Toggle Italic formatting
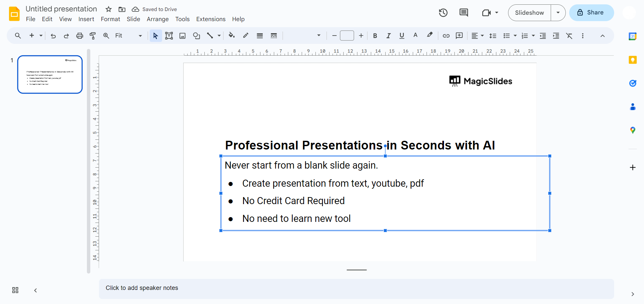Image resolution: width=644 pixels, height=304 pixels. (389, 36)
